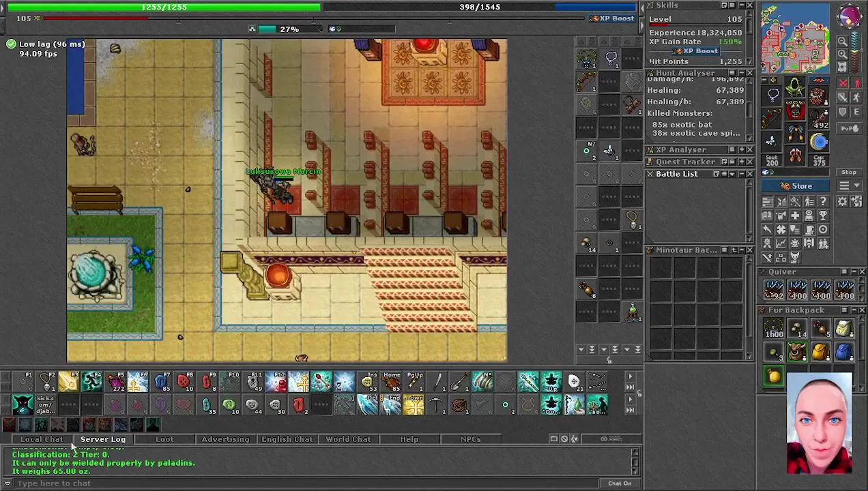The width and height of the screenshot is (868, 491).
Task: Switch to the Local Chat tab
Action: point(42,439)
